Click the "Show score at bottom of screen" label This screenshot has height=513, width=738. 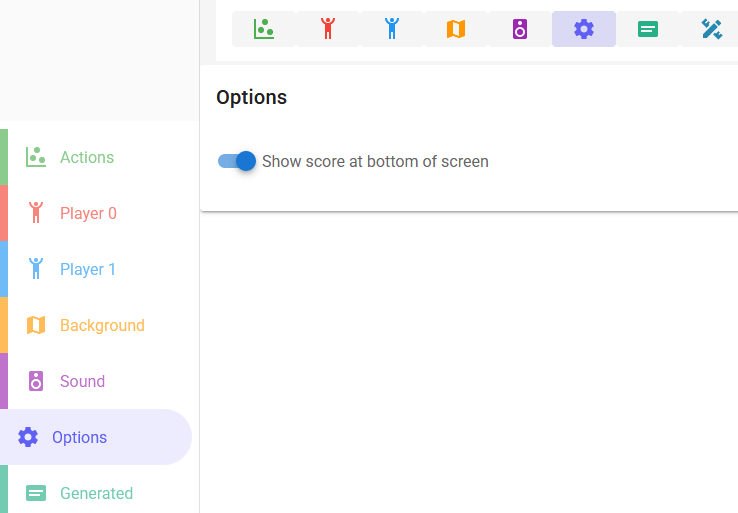375,161
